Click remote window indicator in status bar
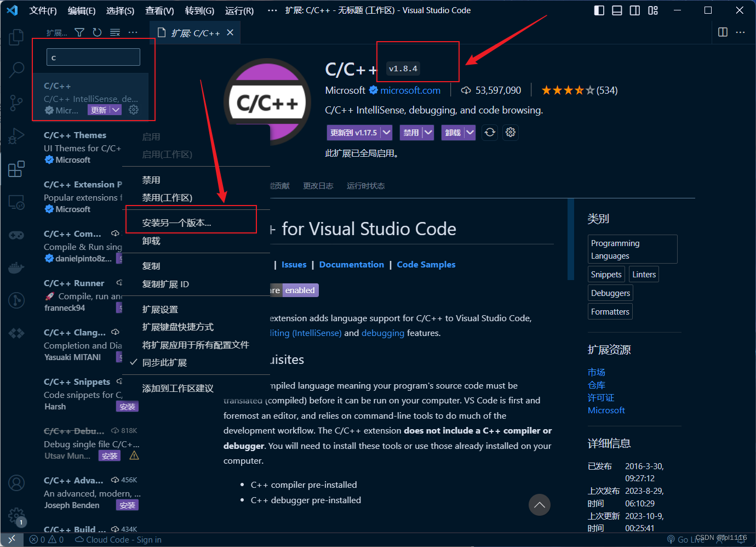The height and width of the screenshot is (547, 756). coord(12,540)
